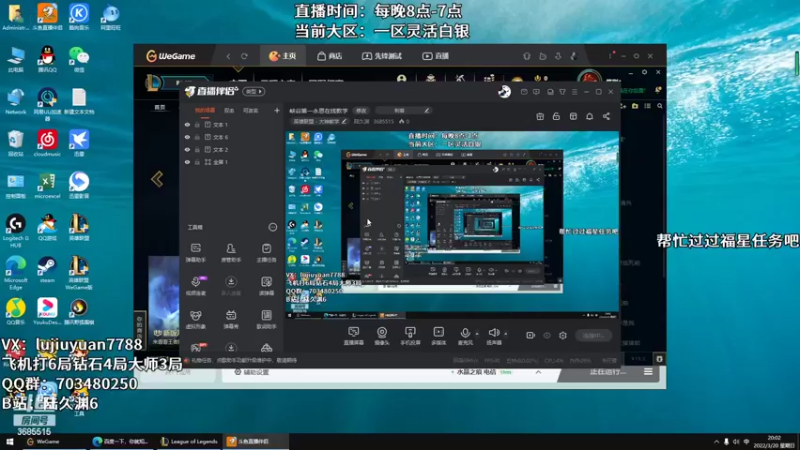Open the Logitech G HUB desktop icon
The height and width of the screenshot is (450, 800).
point(16,231)
